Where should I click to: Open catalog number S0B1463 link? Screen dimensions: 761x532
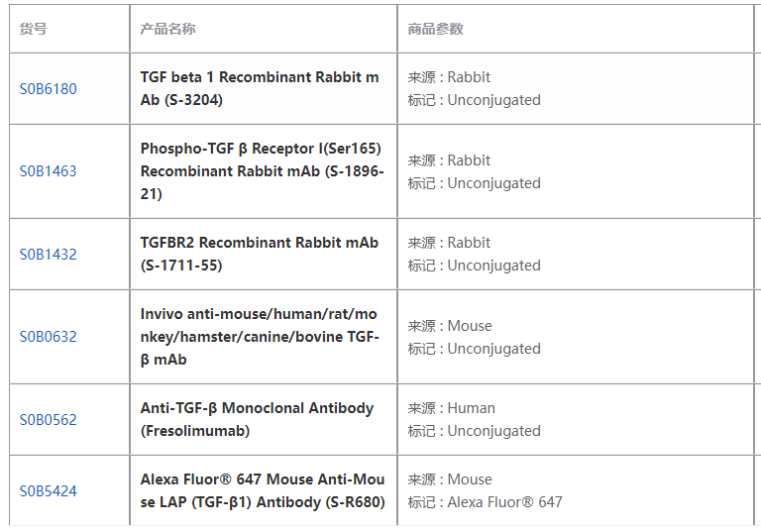click(x=48, y=171)
